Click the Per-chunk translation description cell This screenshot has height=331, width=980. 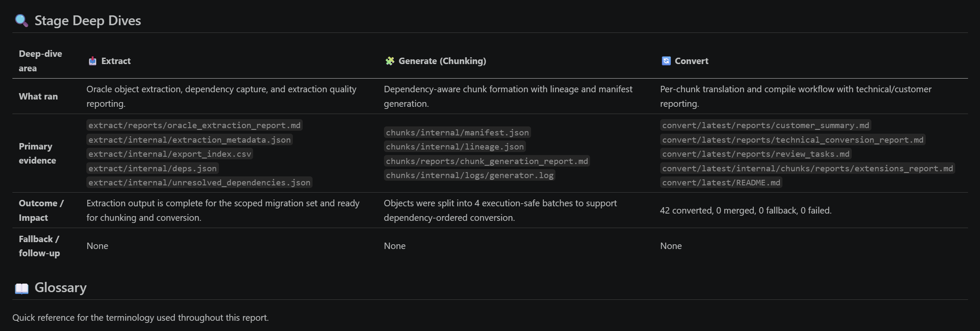[796, 97]
